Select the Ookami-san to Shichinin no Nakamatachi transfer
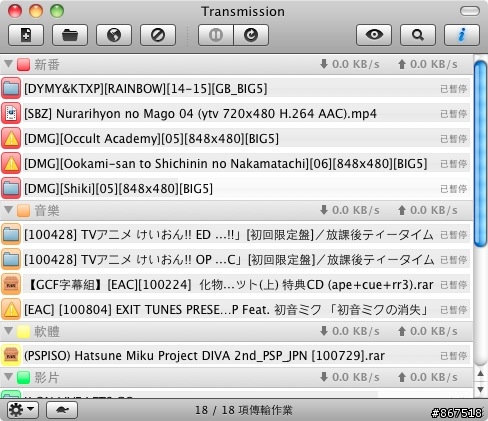488x421 pixels. pyautogui.click(x=235, y=163)
